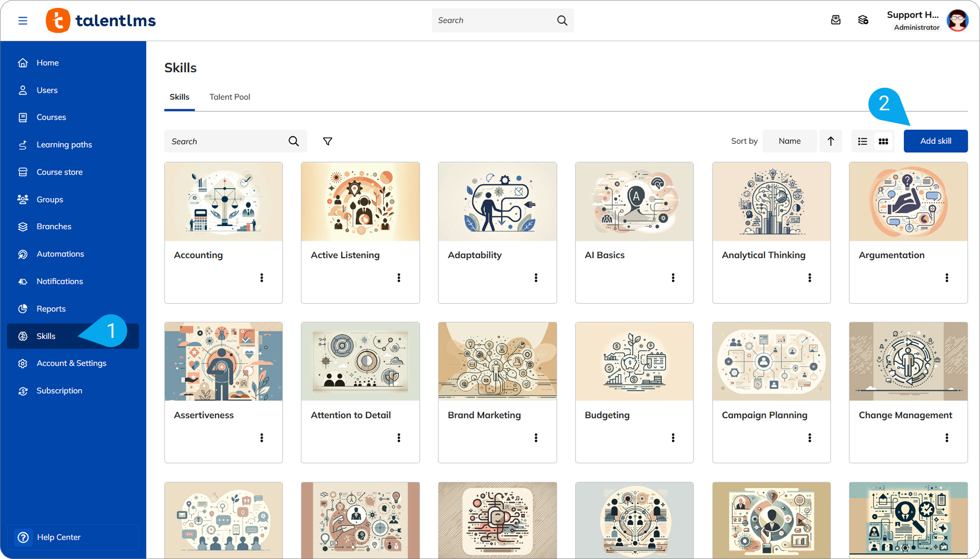Click the skills search magnifier icon
The width and height of the screenshot is (980, 559).
[293, 141]
